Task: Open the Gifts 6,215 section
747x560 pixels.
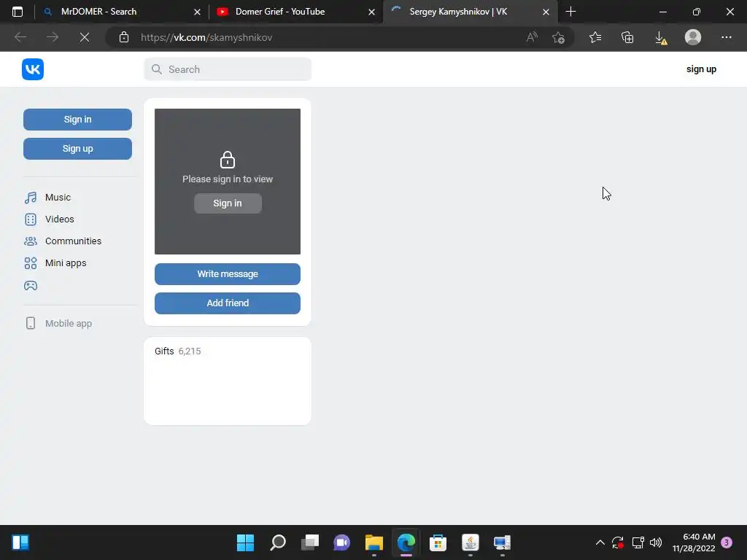Action: coord(178,351)
